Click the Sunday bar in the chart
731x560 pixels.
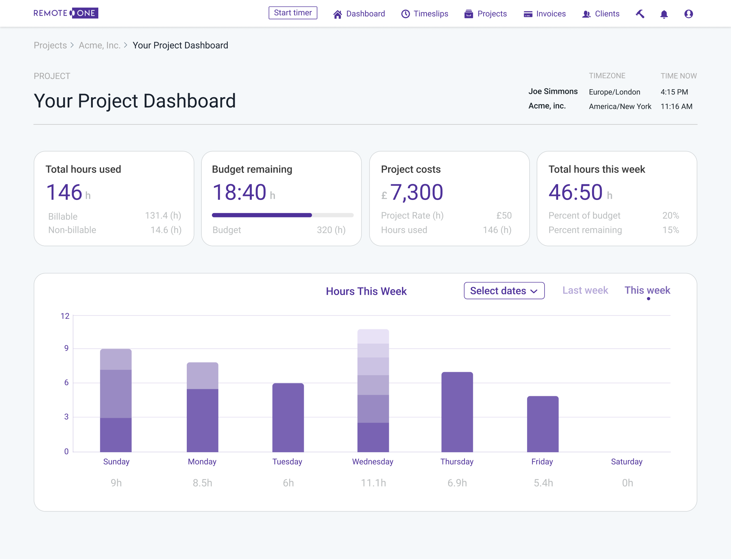116,400
